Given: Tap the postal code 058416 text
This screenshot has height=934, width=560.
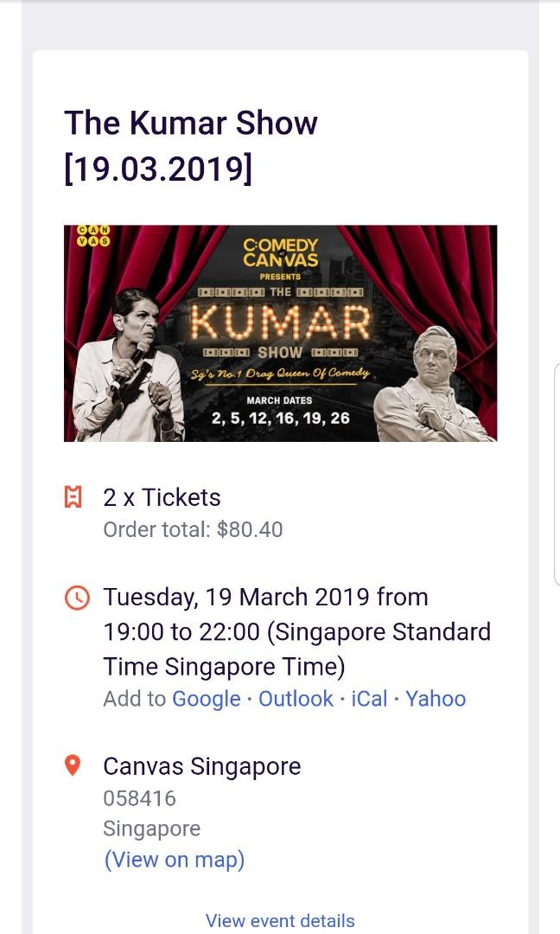Looking at the screenshot, I should click(139, 797).
